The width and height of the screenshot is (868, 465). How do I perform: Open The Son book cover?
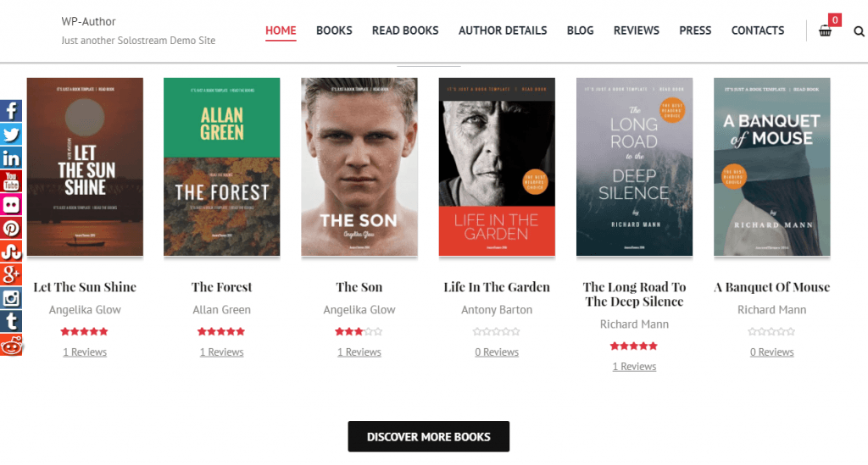tap(359, 167)
